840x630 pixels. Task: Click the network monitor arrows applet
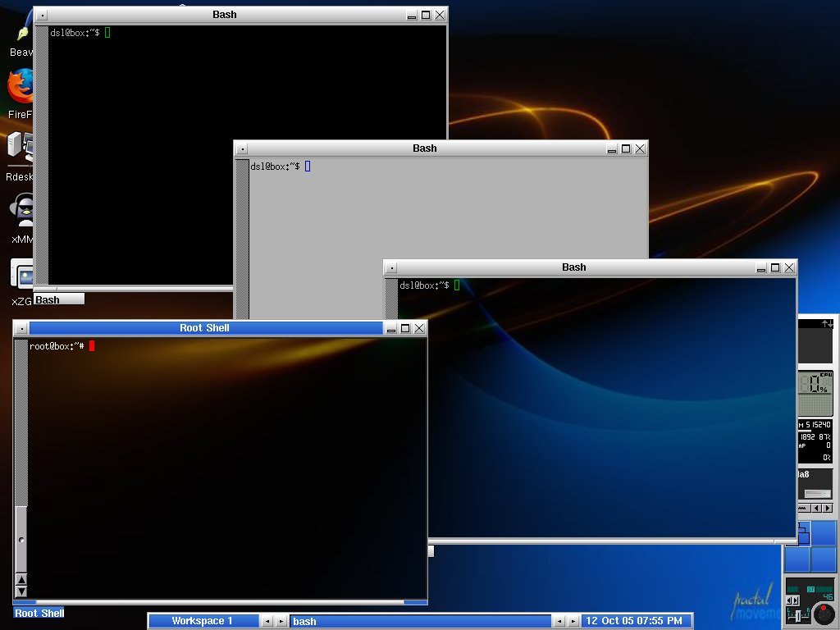coord(816,340)
